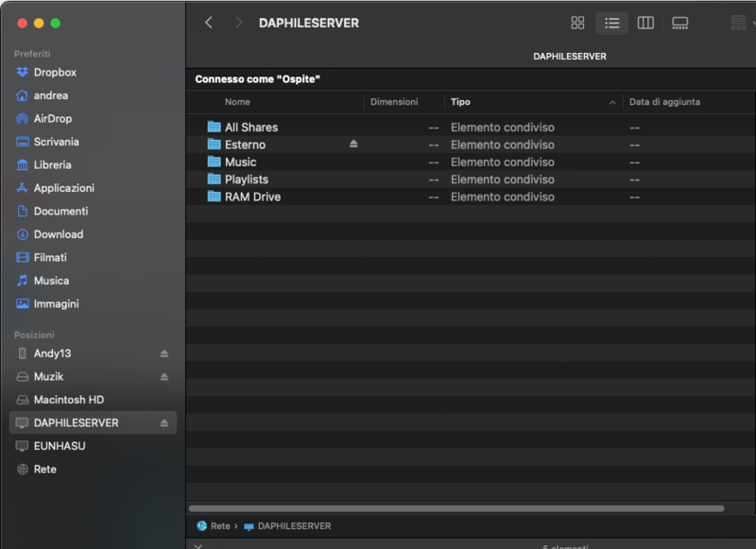Switch to icon grid view
The image size is (756, 549).
coord(577,23)
